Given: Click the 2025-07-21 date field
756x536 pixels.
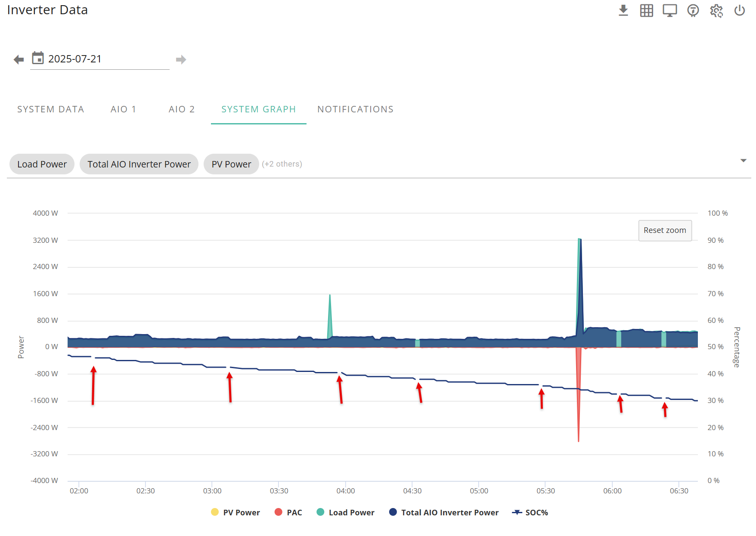Looking at the screenshot, I should pyautogui.click(x=100, y=59).
